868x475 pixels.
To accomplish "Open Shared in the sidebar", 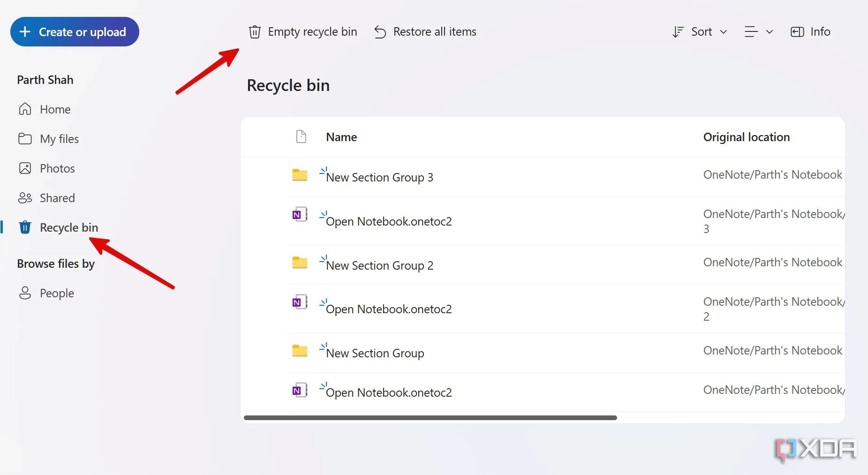I will (57, 198).
